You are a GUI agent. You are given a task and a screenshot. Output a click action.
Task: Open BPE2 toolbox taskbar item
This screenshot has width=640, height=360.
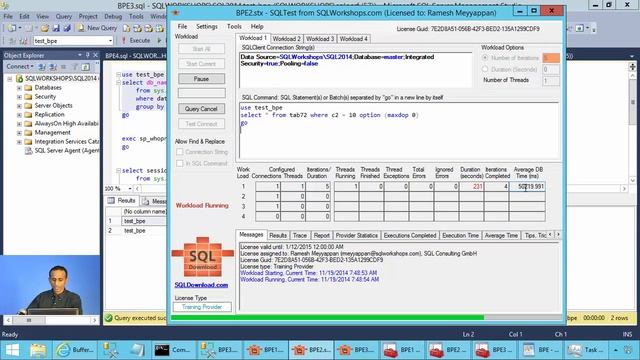click(x=448, y=350)
